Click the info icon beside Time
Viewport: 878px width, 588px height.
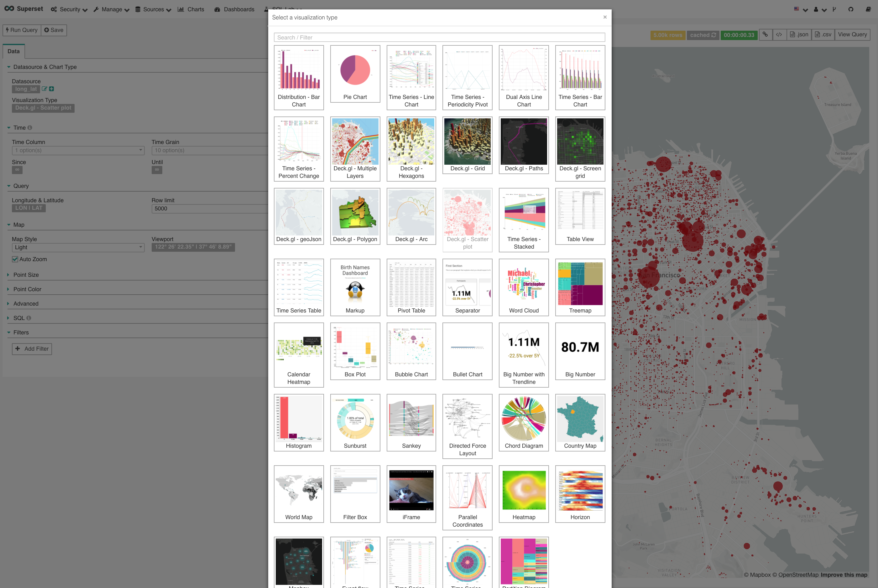click(30, 128)
